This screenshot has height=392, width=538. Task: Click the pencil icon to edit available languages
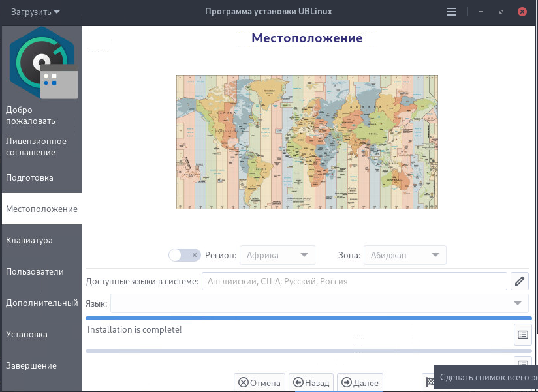coord(520,281)
